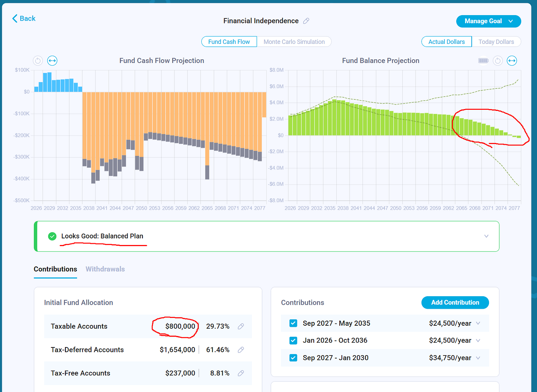Open the Withdrawals tab
This screenshot has width=537, height=392.
(x=105, y=269)
